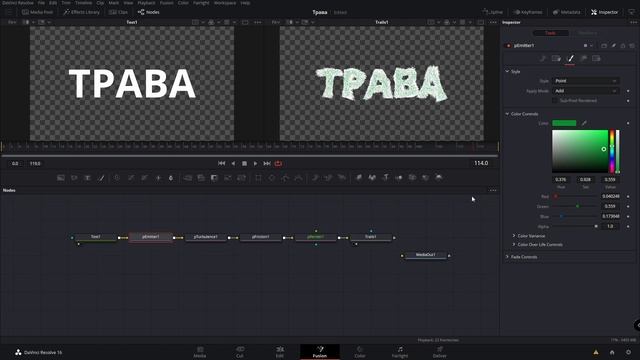Click the Green slider track
This screenshot has width=640, height=360.
point(576,207)
